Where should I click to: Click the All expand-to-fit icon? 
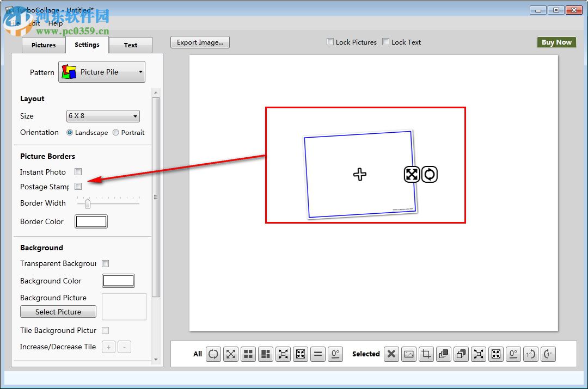283,354
